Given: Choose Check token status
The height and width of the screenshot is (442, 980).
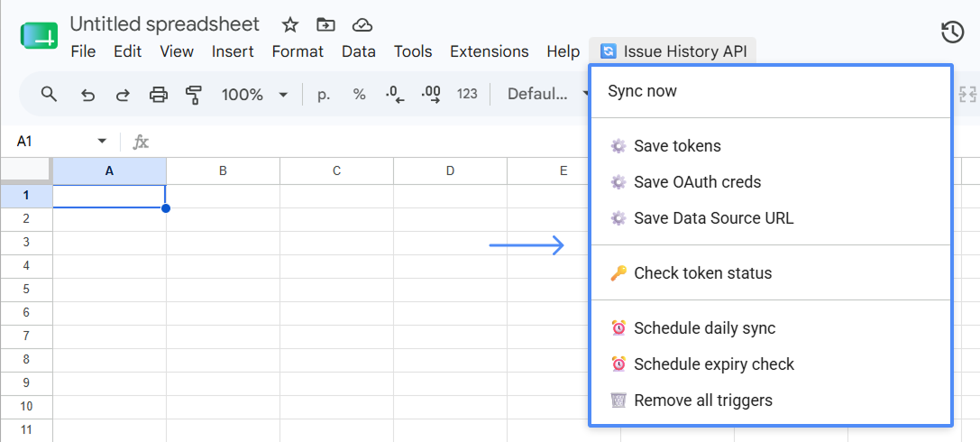Looking at the screenshot, I should (x=771, y=273).
